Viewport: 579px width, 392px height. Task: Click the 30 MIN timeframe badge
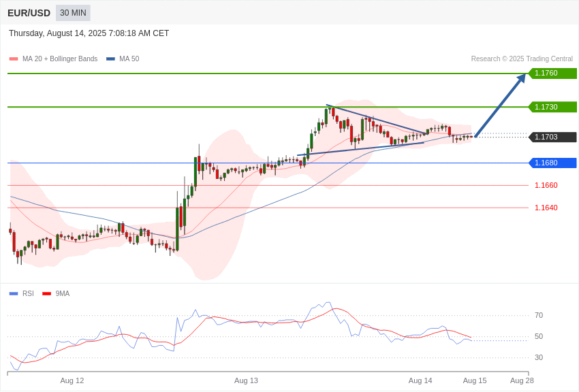73,13
